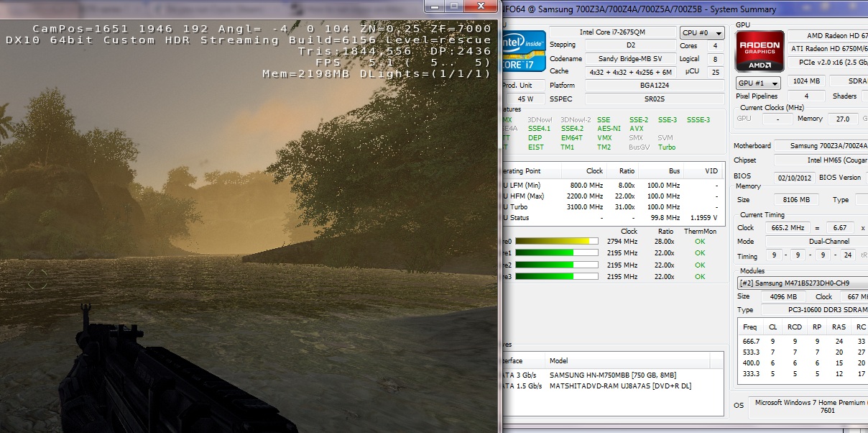Select the Stepping value D2

(x=629, y=45)
